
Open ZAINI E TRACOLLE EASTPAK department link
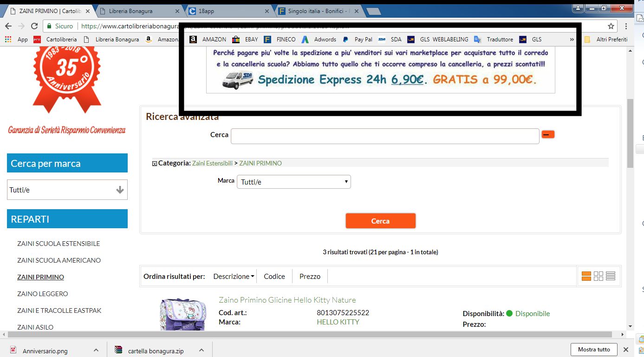[59, 311]
